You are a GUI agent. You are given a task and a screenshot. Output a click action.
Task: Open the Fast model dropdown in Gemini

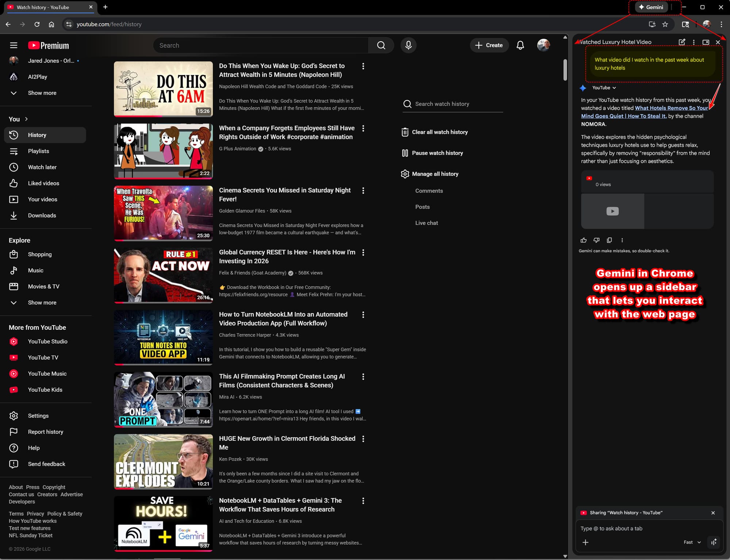tap(692, 542)
